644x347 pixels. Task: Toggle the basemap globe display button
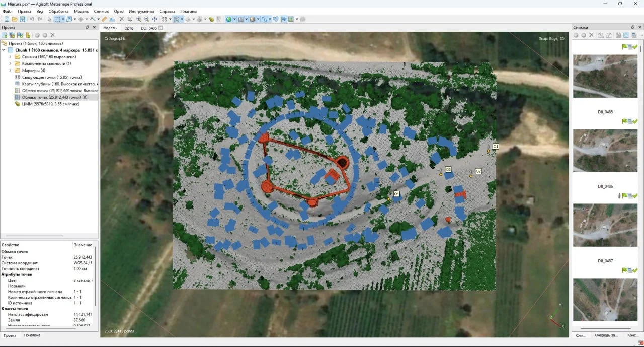click(x=229, y=19)
